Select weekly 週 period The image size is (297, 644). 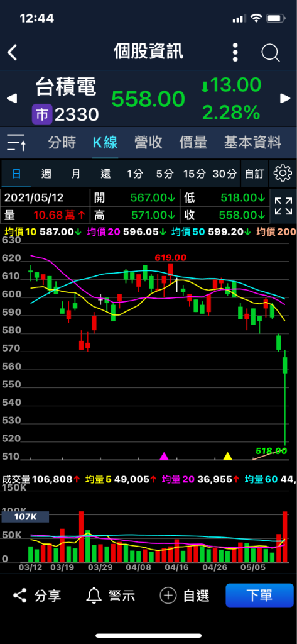[x=46, y=174]
